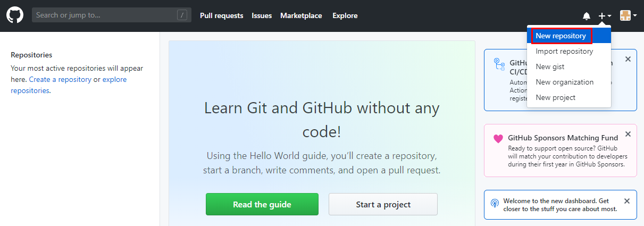Open Explore in the top navigation
The height and width of the screenshot is (226, 644).
345,15
